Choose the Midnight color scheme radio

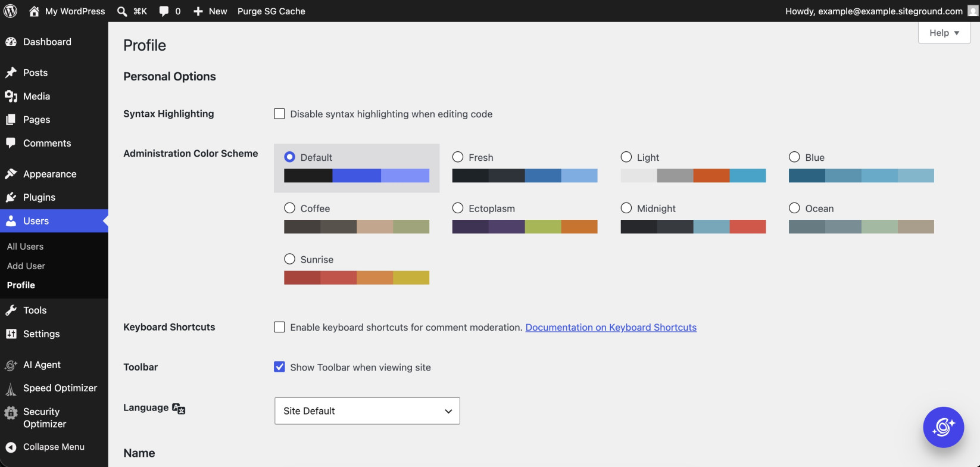coord(626,208)
